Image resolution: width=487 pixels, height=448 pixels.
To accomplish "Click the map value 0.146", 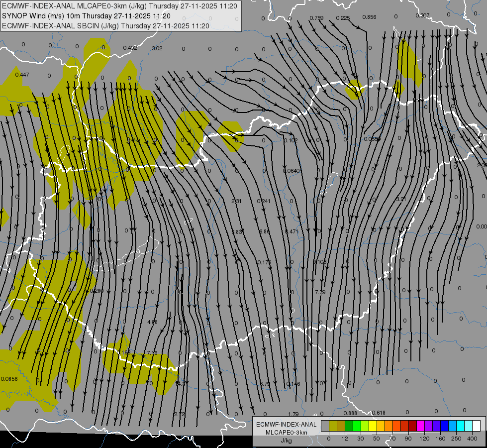I will pos(293,384).
